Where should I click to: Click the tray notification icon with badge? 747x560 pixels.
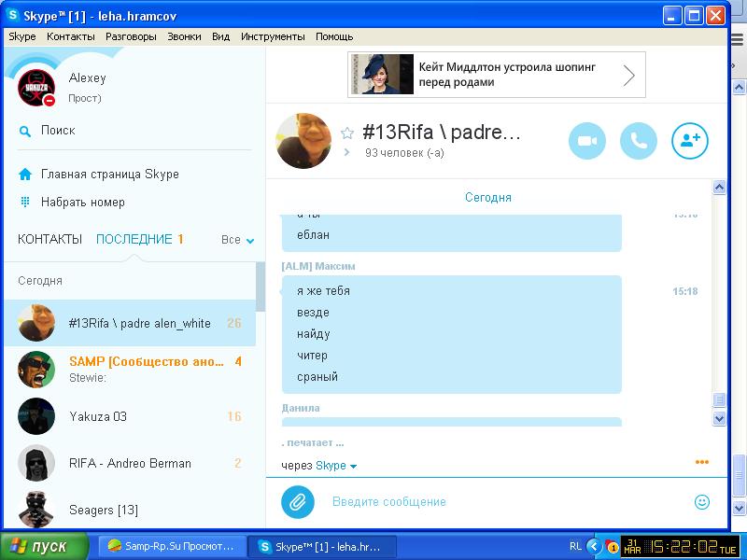click(x=611, y=546)
